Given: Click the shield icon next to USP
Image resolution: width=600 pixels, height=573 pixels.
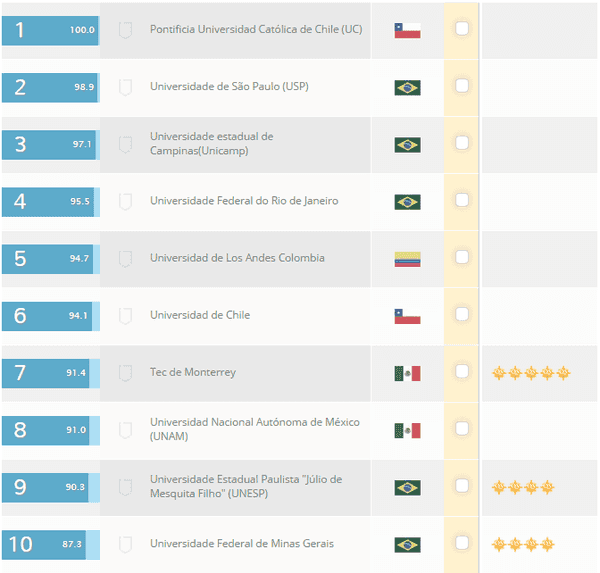Looking at the screenshot, I should tap(126, 87).
